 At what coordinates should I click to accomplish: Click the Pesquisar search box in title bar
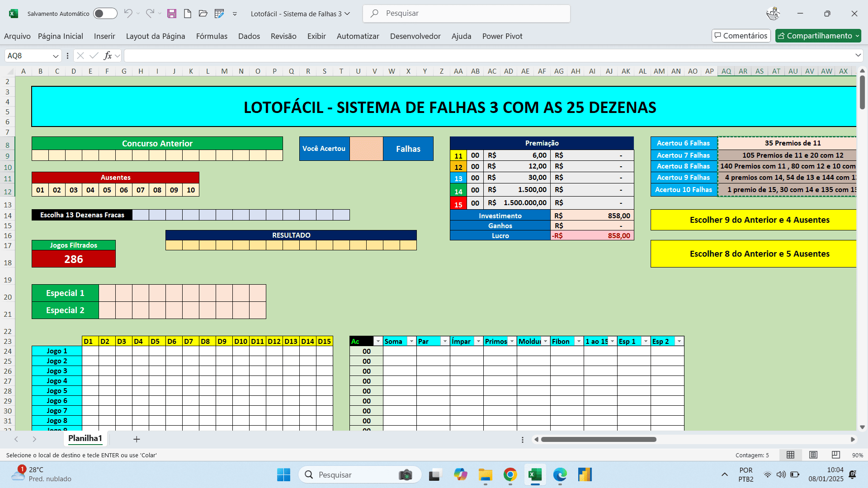467,14
